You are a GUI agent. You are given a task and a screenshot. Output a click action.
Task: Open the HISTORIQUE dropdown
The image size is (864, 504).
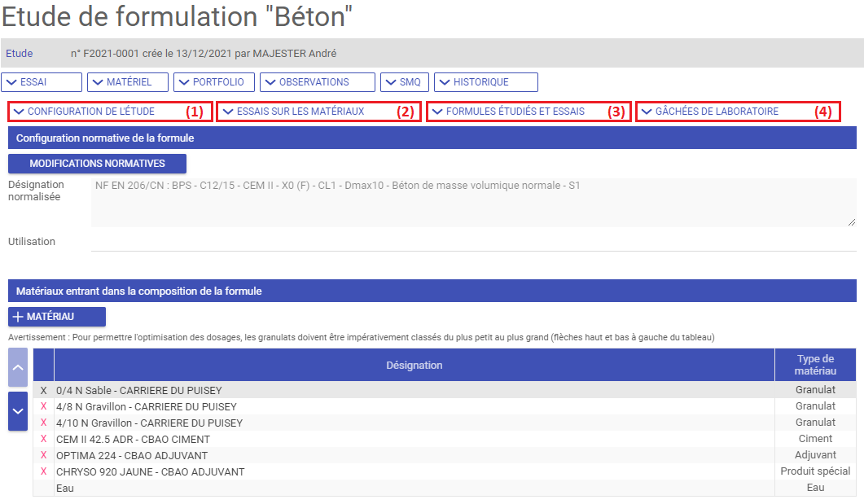[486, 82]
